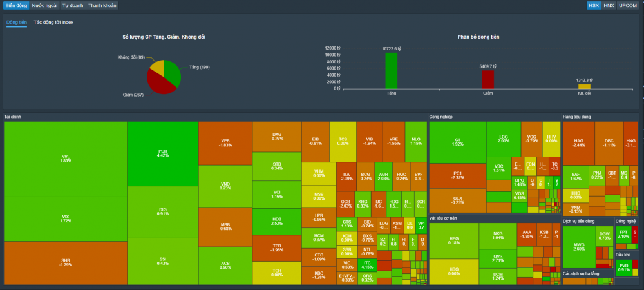Select the HDB 2.52% tile
This screenshot has width=644, height=290.
(x=277, y=222)
